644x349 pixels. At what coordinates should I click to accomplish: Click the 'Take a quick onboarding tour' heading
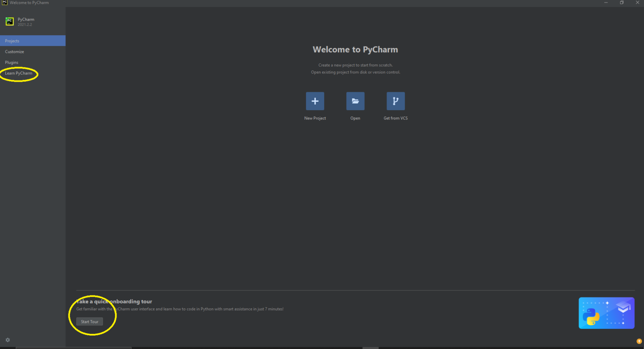click(x=114, y=301)
